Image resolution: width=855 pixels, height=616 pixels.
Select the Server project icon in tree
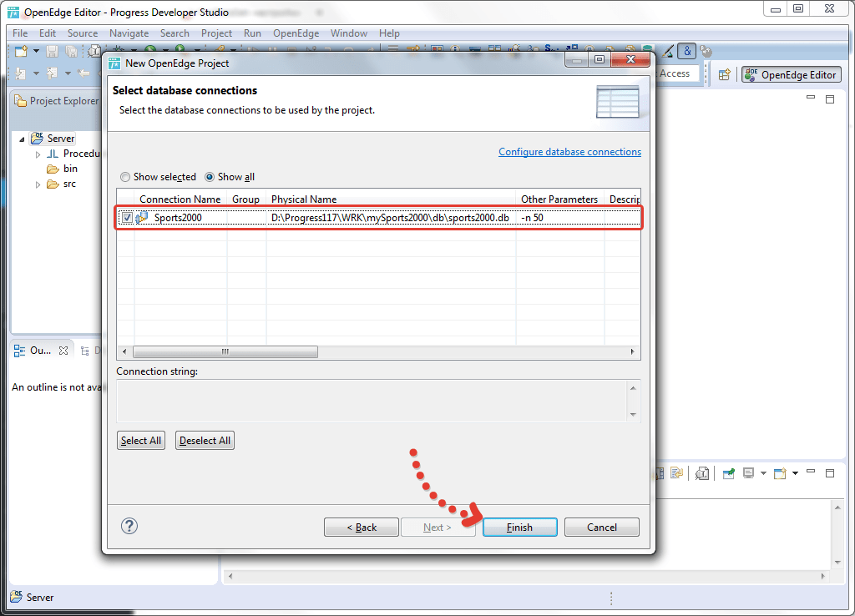pos(37,138)
